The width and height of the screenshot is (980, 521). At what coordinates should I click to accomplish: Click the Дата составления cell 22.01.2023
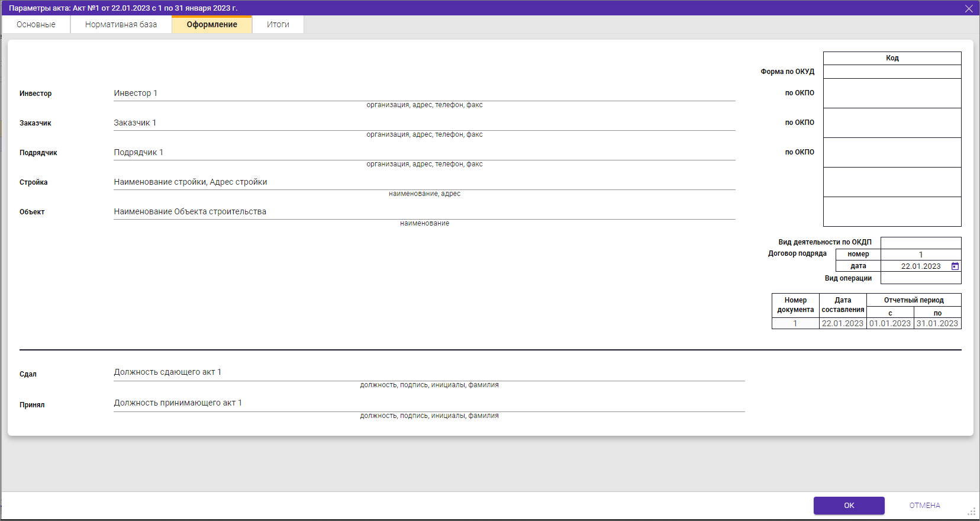842,323
